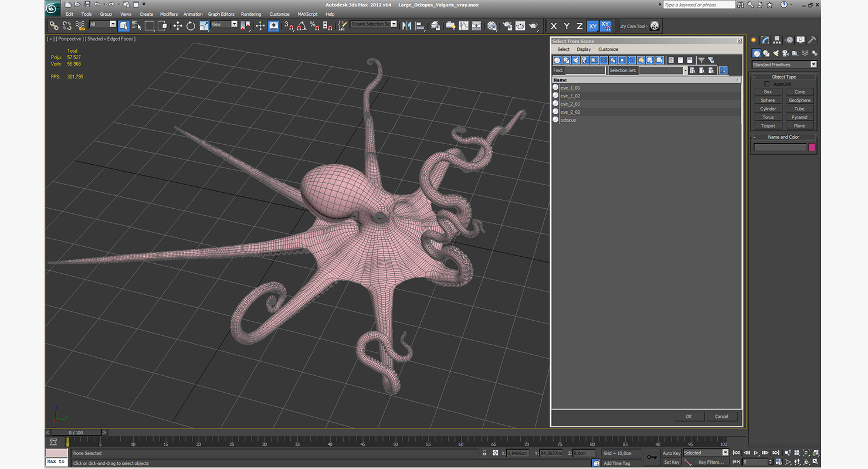Click Key Mode toggle key icon
The width and height of the screenshot is (868, 469).
pyautogui.click(x=652, y=457)
